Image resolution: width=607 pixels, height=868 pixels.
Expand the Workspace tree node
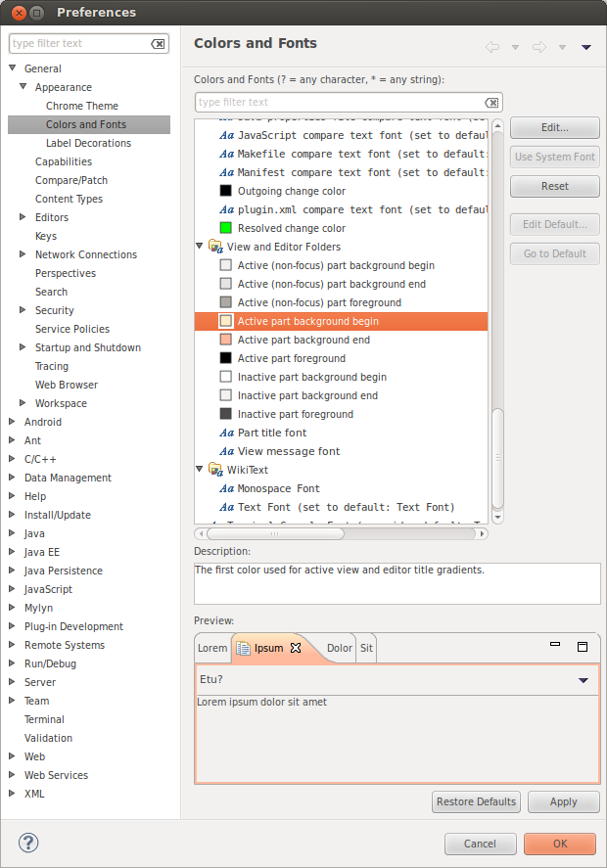click(x=23, y=403)
